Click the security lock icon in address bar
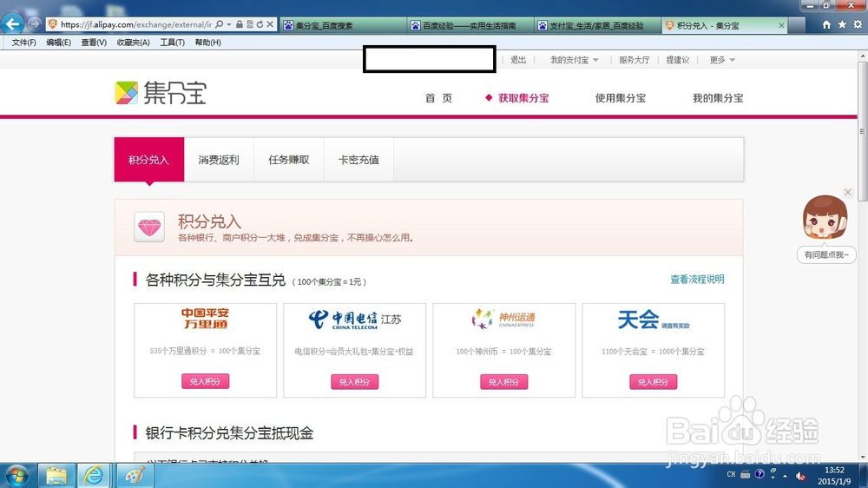This screenshot has height=488, width=868. tap(240, 24)
